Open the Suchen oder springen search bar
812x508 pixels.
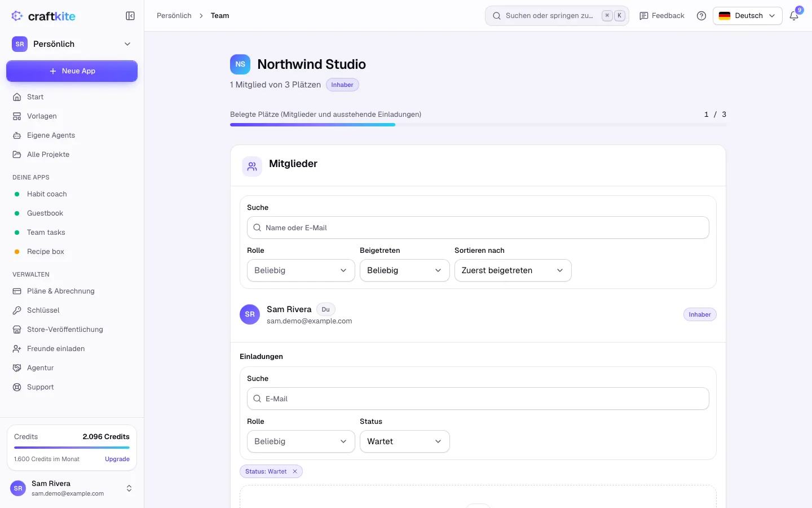click(557, 16)
